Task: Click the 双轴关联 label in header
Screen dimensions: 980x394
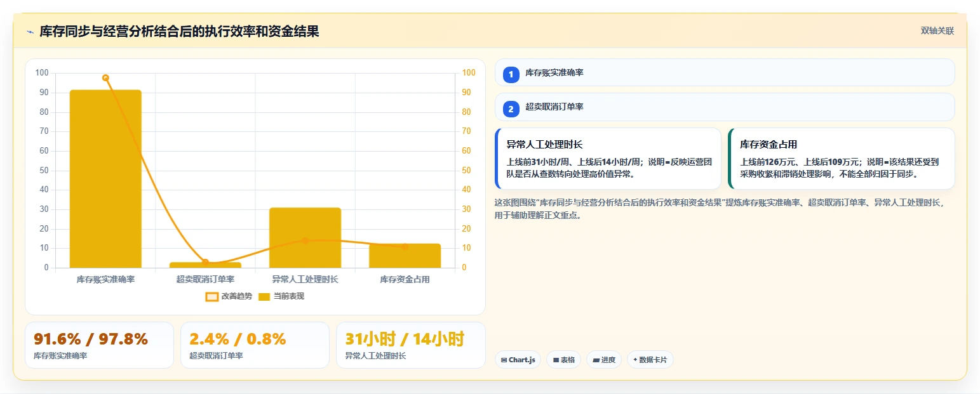Action: (937, 31)
